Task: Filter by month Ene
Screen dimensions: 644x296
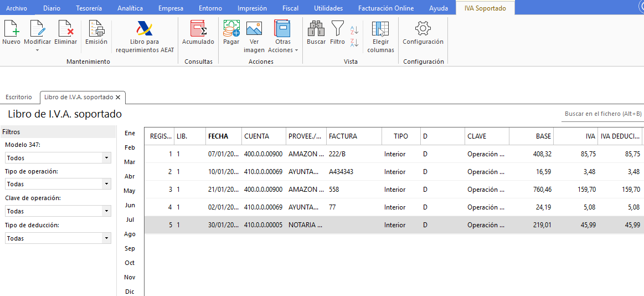Action: pyautogui.click(x=130, y=133)
